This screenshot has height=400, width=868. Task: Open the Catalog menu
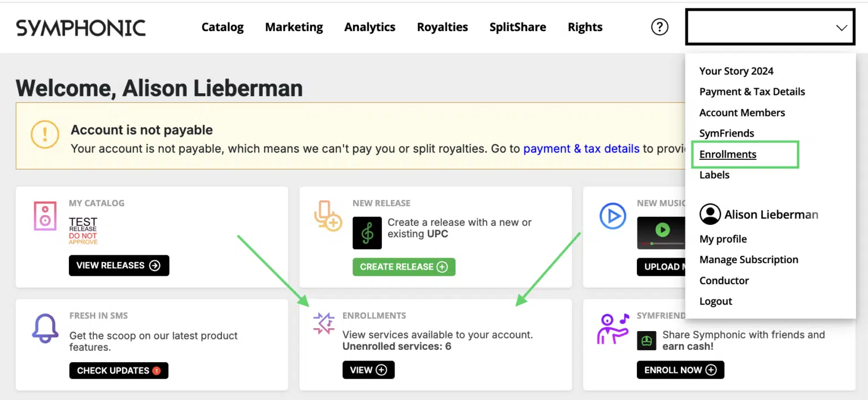click(x=222, y=27)
